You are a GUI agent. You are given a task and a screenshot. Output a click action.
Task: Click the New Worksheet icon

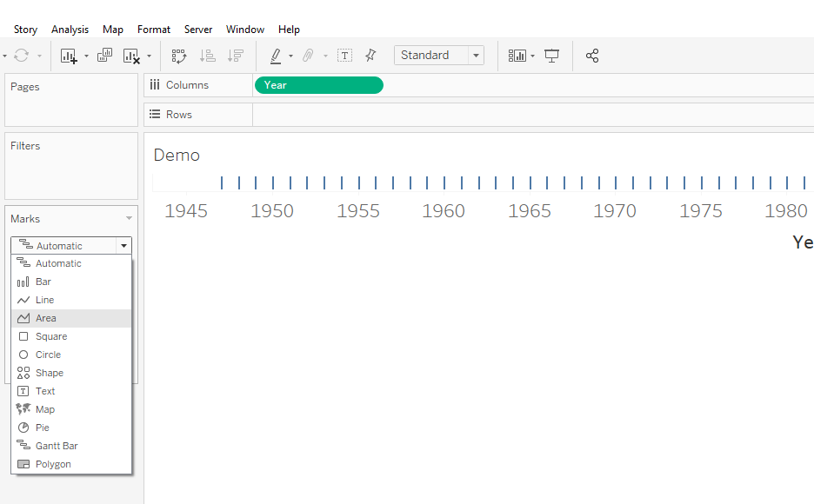pyautogui.click(x=69, y=56)
